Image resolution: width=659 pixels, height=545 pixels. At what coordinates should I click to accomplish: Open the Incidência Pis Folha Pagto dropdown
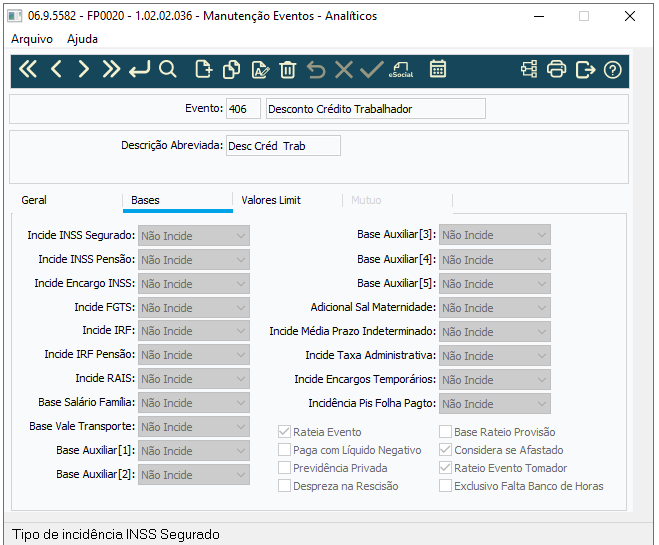point(495,403)
